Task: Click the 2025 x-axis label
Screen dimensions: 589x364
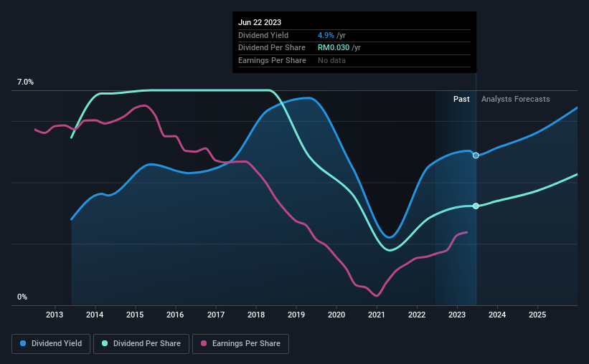Action: 537,315
